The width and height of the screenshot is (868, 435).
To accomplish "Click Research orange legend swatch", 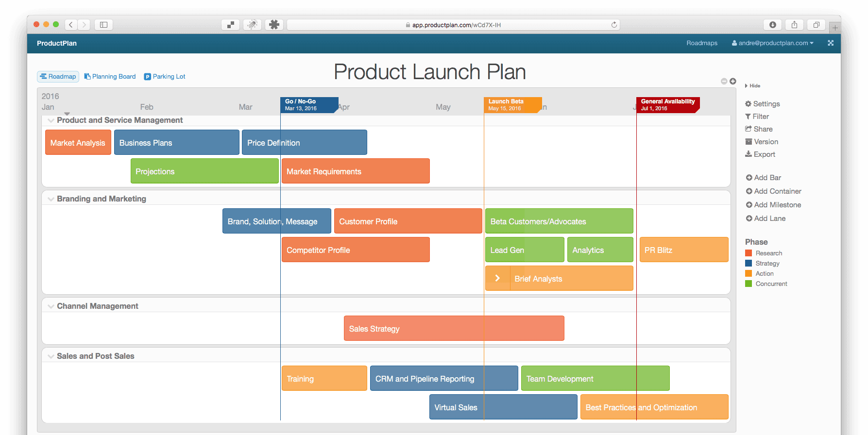I will (749, 253).
